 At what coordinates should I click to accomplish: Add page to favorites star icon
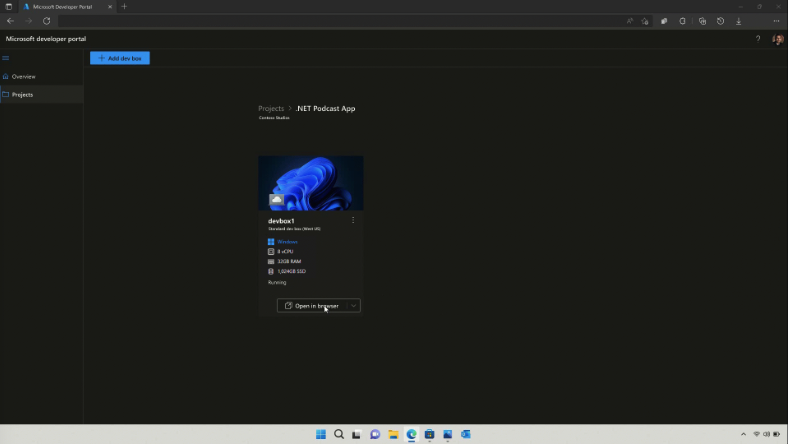pos(645,21)
